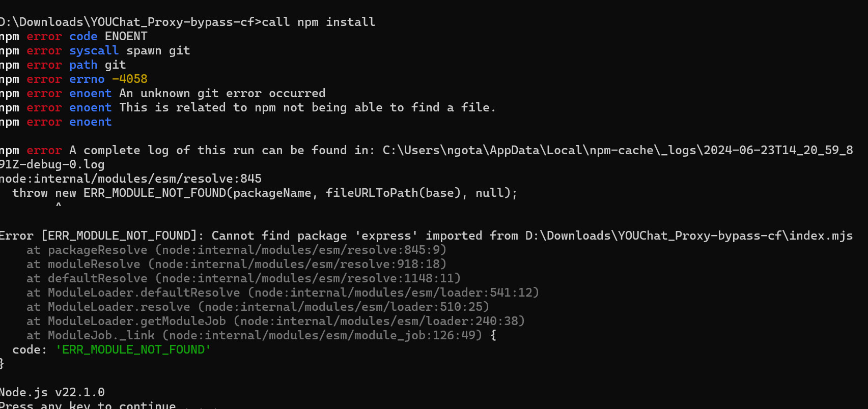Screen dimensions: 868x409
Task: Click the packageResolve stack trace frame
Action: click(x=236, y=250)
